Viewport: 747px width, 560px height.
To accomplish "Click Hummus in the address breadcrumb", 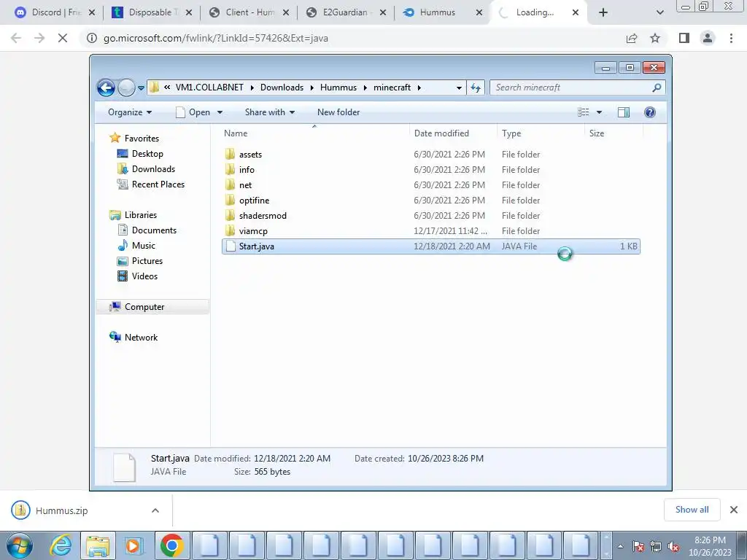I will (x=338, y=87).
